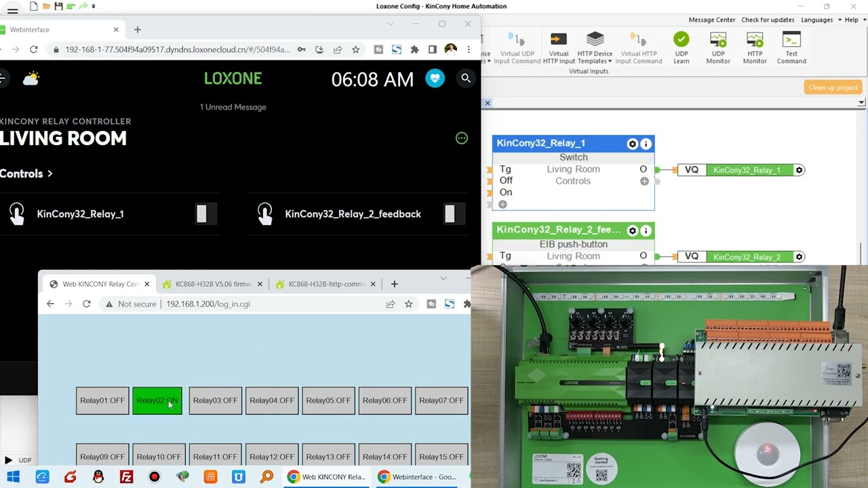Select the VQ KinCony32_Relay_1 output block

coord(741,170)
